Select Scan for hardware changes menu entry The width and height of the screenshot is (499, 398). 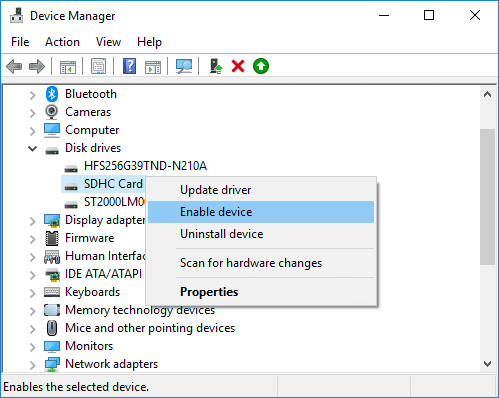[261, 263]
